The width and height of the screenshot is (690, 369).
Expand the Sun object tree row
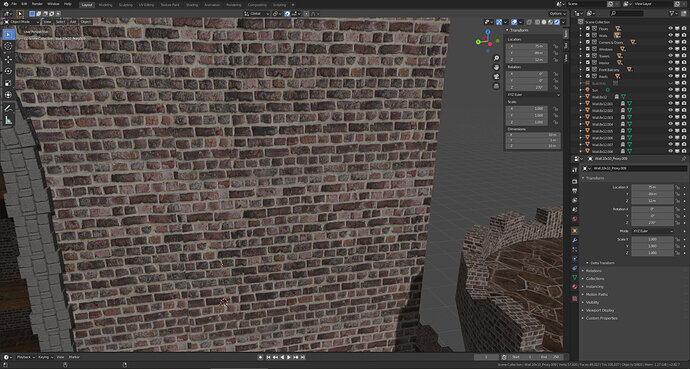tap(581, 90)
